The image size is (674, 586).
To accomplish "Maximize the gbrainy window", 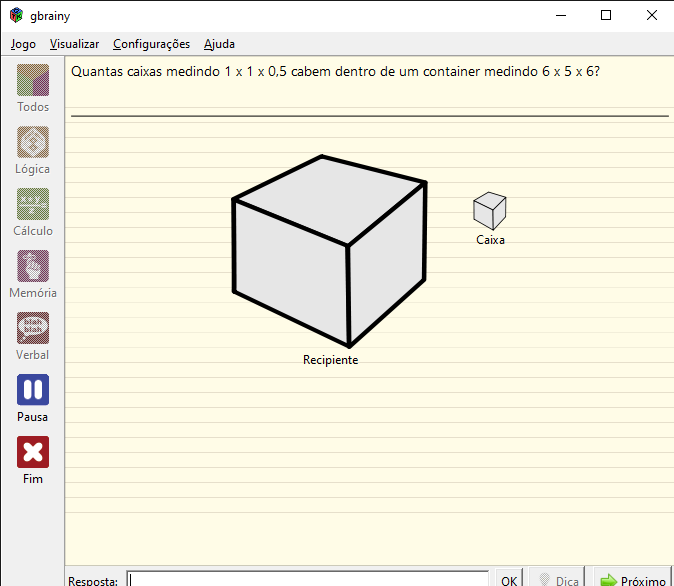I will [606, 15].
